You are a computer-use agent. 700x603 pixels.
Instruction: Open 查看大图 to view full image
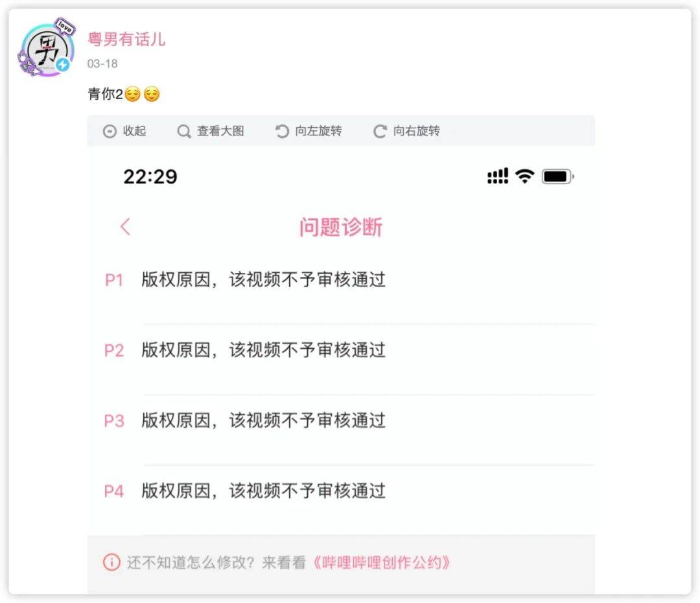pyautogui.click(x=220, y=131)
